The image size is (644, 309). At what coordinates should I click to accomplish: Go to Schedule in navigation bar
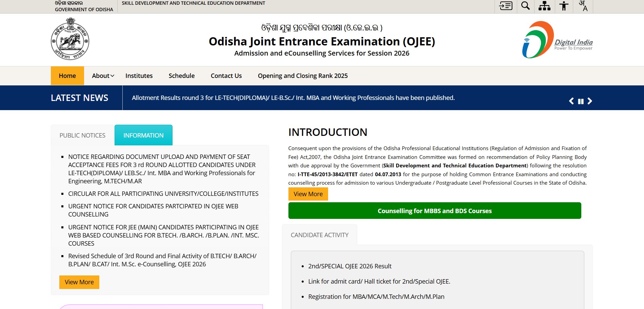[x=182, y=76]
